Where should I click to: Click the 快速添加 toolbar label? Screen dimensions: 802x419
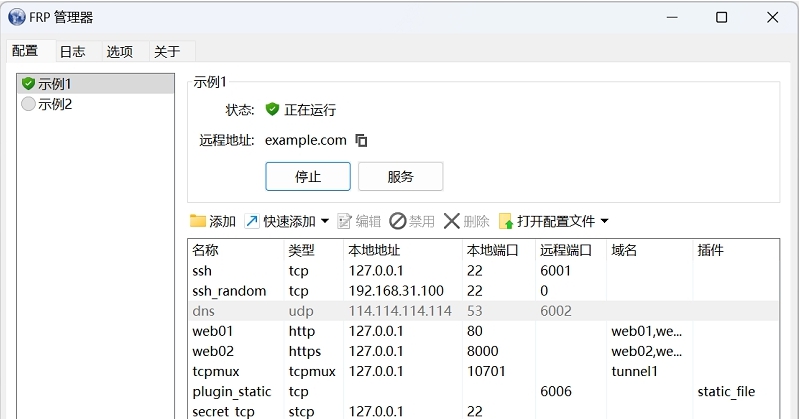(289, 221)
